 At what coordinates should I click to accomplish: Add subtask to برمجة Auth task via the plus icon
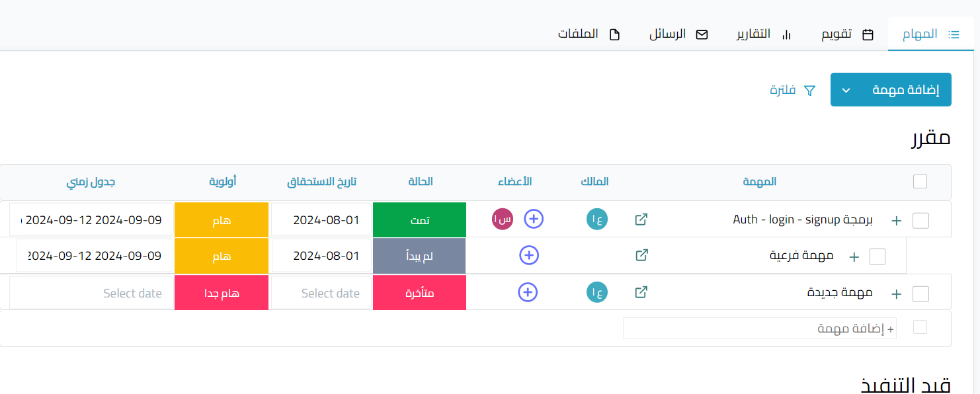[897, 221]
